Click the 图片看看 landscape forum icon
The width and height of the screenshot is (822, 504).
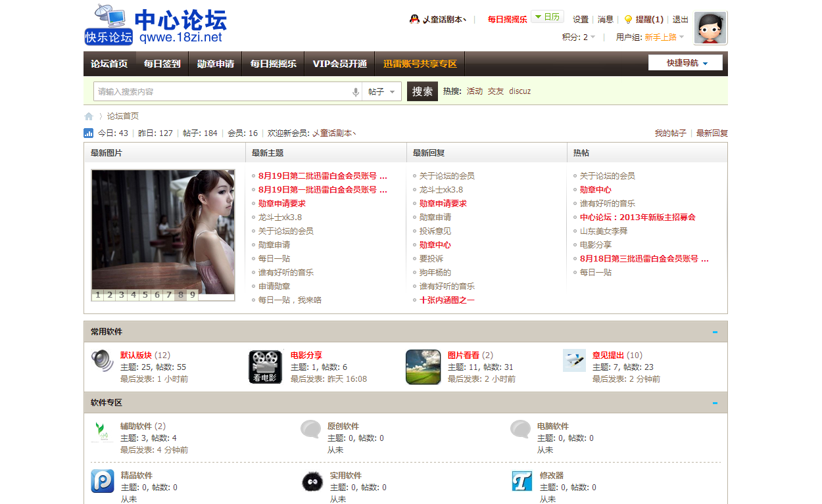pos(423,367)
